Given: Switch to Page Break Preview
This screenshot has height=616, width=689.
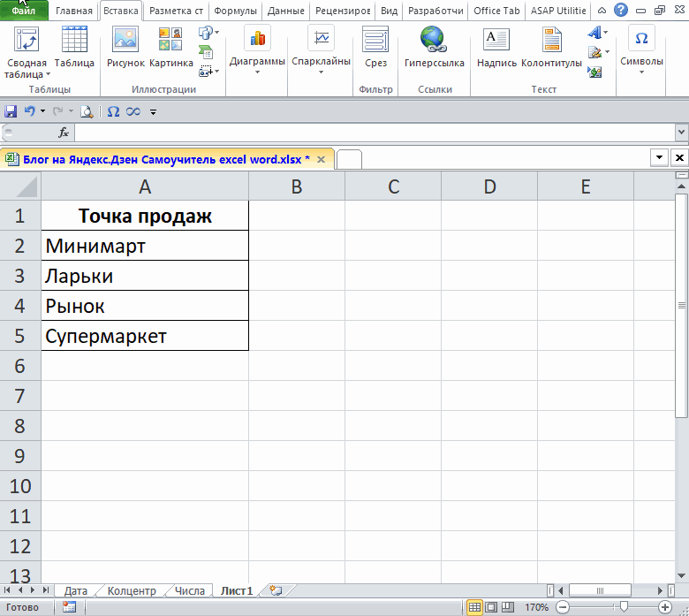Looking at the screenshot, I should pyautogui.click(x=508, y=607).
